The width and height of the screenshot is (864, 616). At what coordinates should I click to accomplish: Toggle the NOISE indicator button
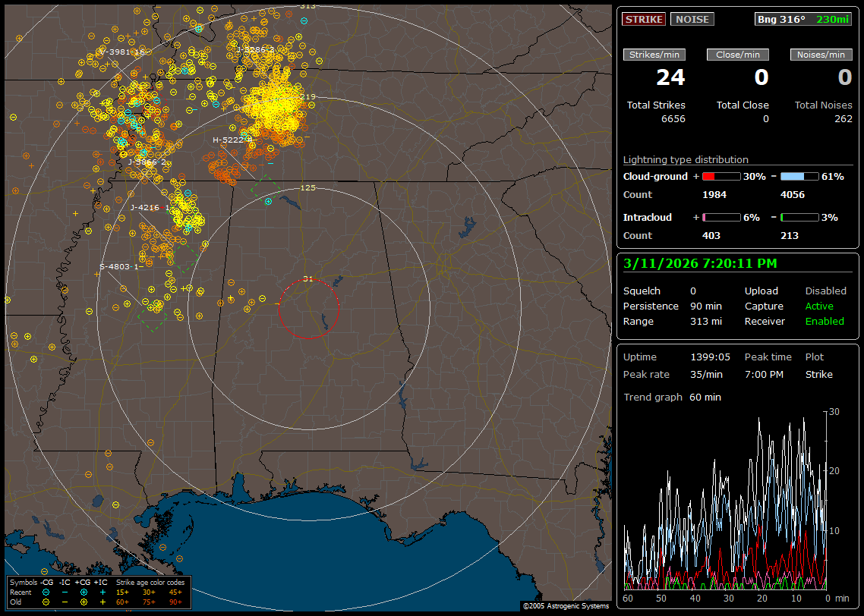[x=692, y=19]
